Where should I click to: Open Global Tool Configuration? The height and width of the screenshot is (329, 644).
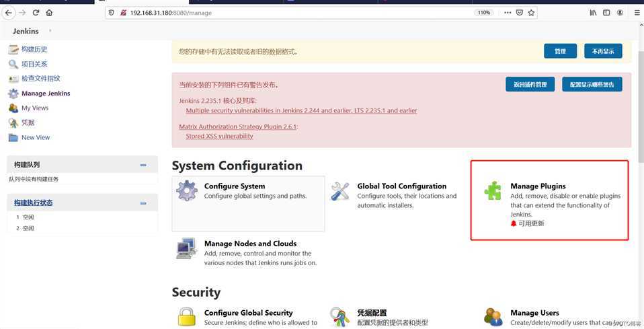click(x=402, y=186)
